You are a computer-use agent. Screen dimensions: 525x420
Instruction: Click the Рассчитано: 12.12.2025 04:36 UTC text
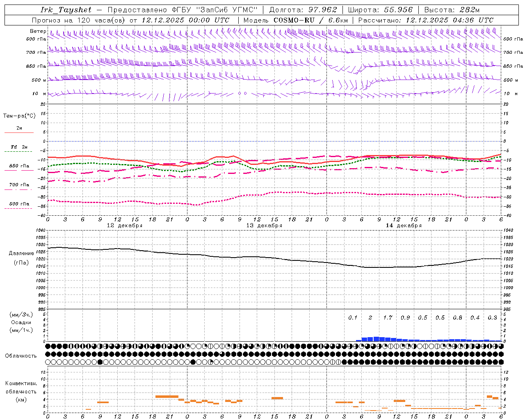point(426,20)
